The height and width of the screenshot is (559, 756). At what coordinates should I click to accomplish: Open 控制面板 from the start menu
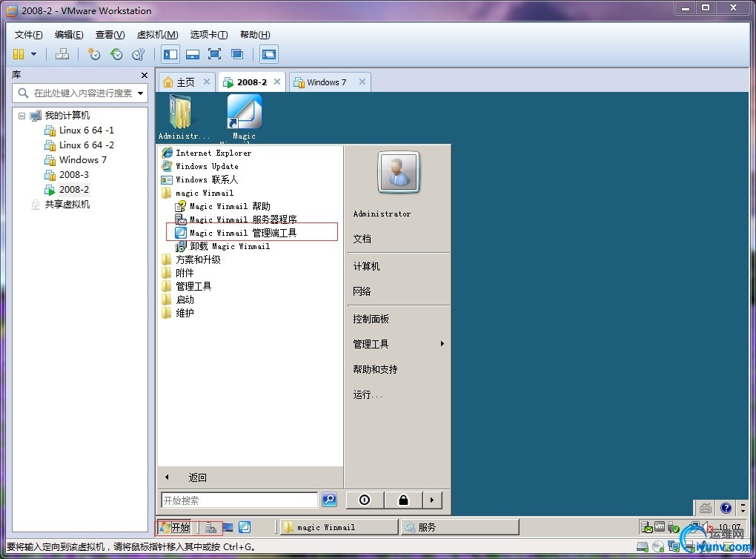coord(371,320)
